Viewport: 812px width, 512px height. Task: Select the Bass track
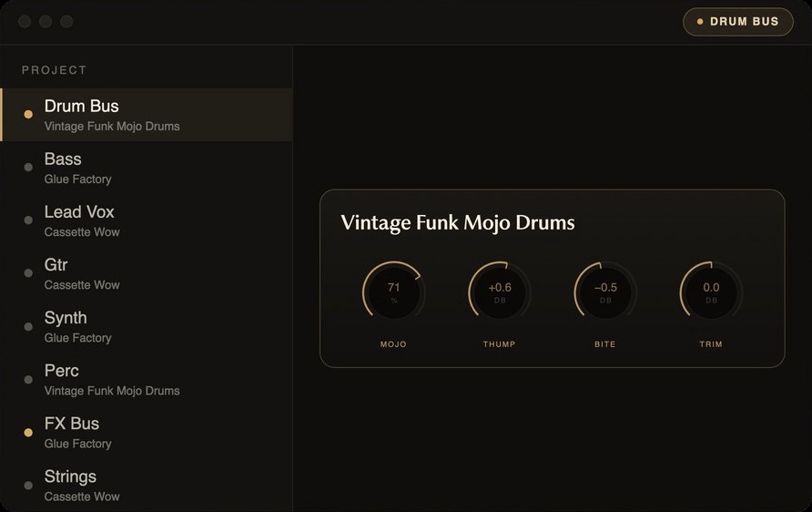pyautogui.click(x=147, y=168)
